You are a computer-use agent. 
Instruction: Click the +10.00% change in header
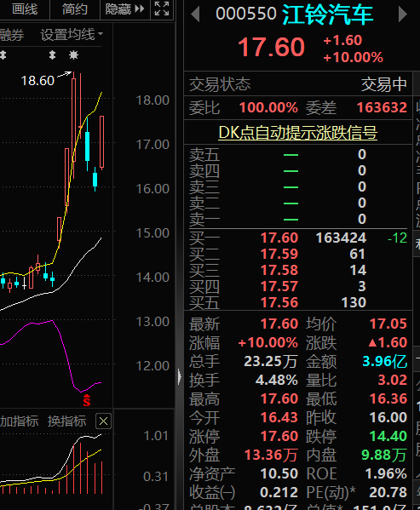point(353,57)
